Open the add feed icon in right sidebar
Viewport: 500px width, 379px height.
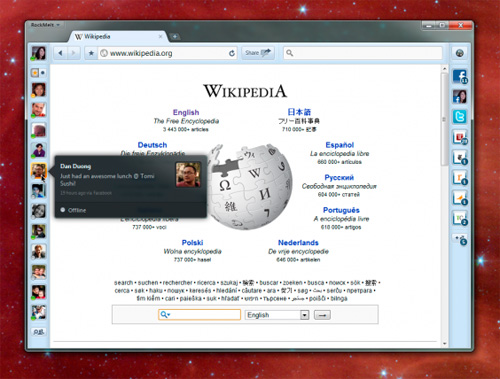pyautogui.click(x=460, y=239)
